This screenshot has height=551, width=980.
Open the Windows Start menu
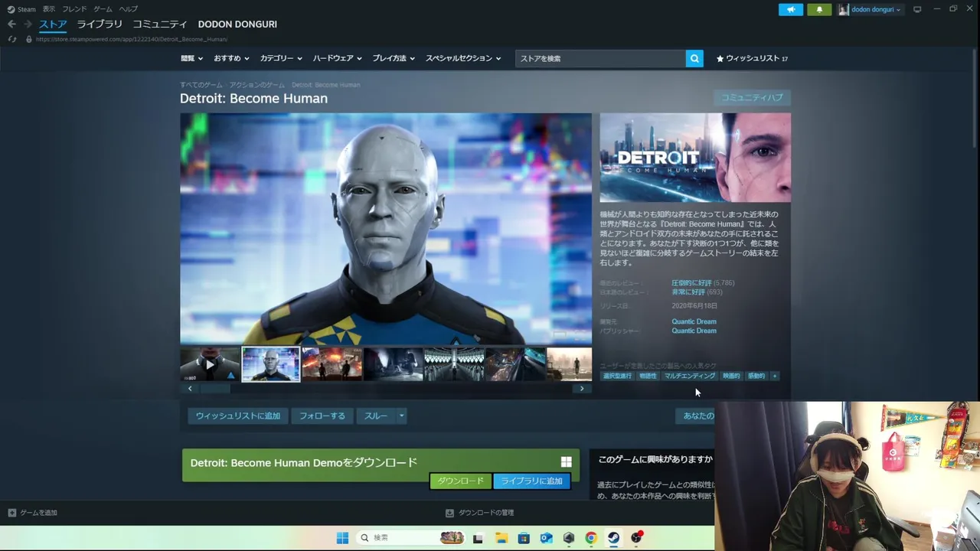click(x=342, y=538)
